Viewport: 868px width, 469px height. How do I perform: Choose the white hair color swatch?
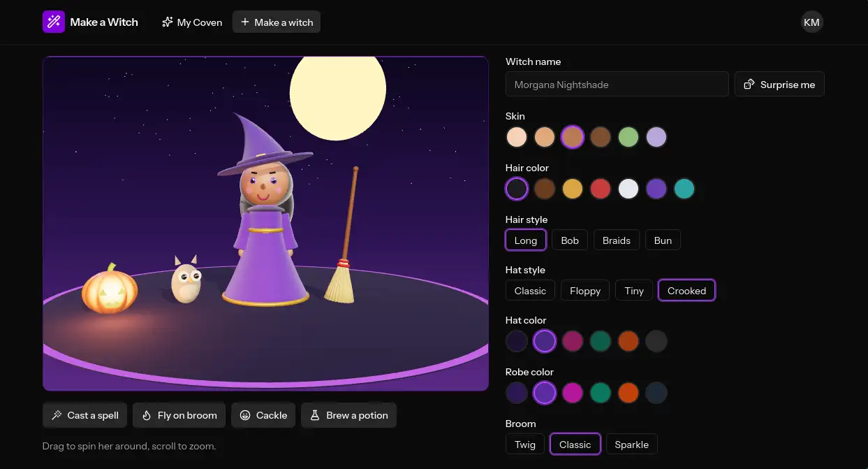628,189
